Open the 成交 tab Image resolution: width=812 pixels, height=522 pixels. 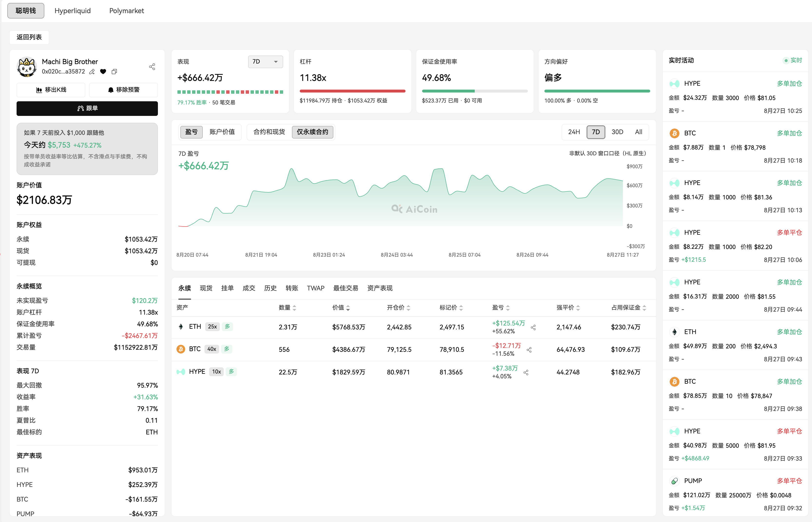pyautogui.click(x=249, y=288)
